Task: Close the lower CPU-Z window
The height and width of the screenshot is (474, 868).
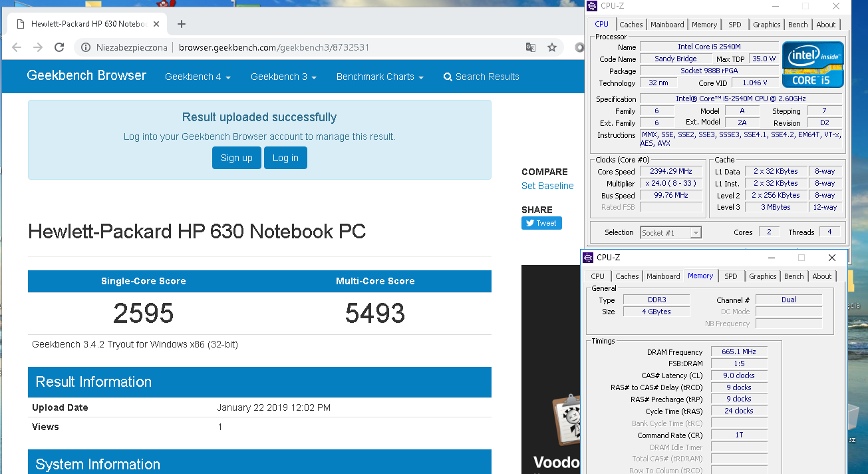Action: click(x=832, y=258)
